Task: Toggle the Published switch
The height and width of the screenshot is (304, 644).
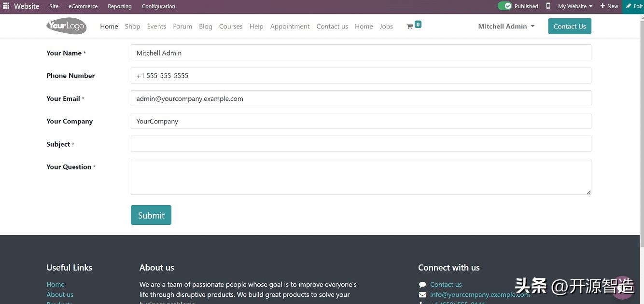Action: coord(505,6)
